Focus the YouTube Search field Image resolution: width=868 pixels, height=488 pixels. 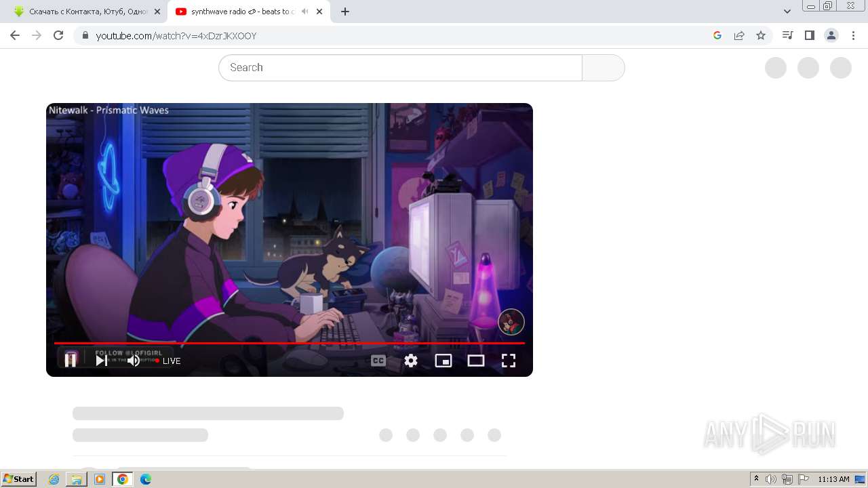pyautogui.click(x=400, y=68)
